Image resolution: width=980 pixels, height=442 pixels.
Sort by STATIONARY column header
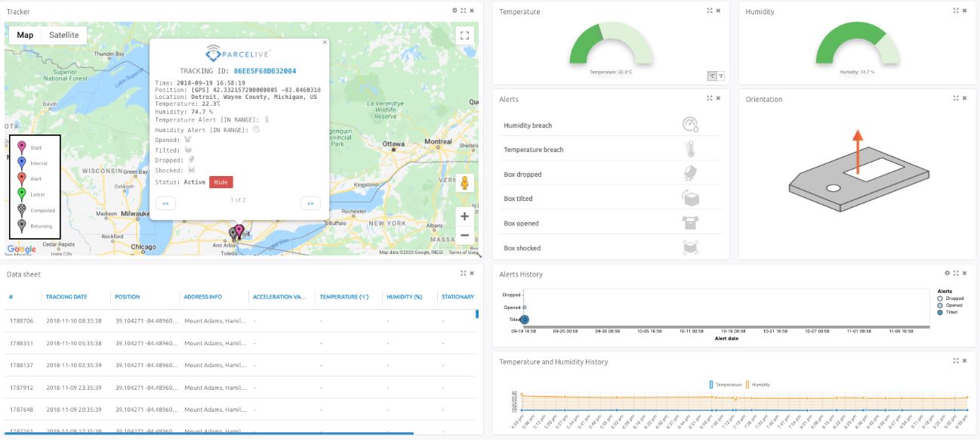pyautogui.click(x=458, y=297)
